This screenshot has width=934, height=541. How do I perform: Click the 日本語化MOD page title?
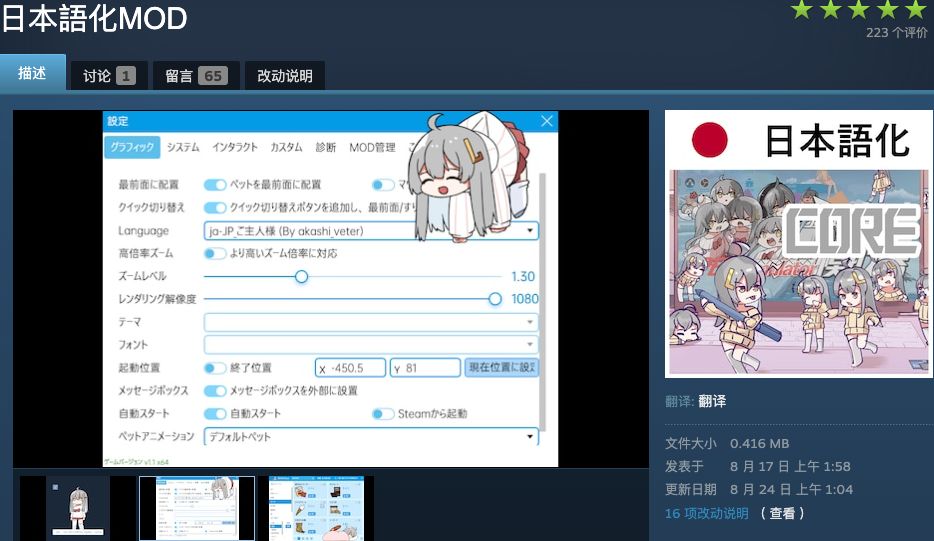(94, 18)
